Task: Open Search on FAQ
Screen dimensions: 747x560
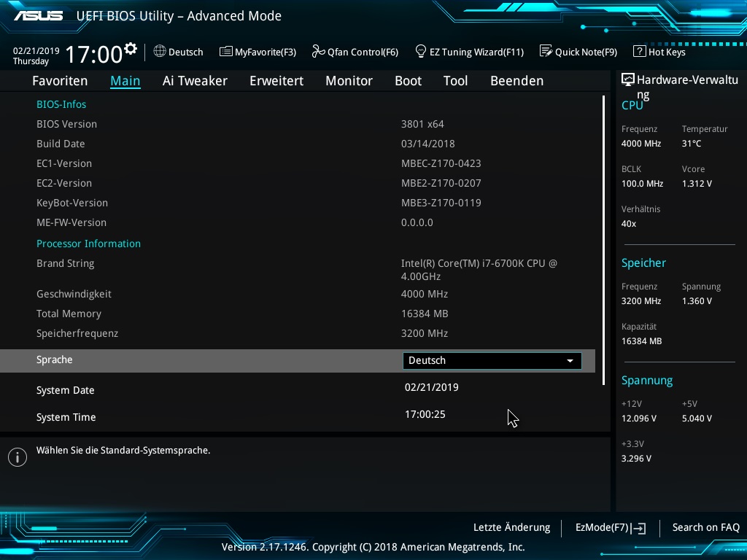Action: pos(706,528)
